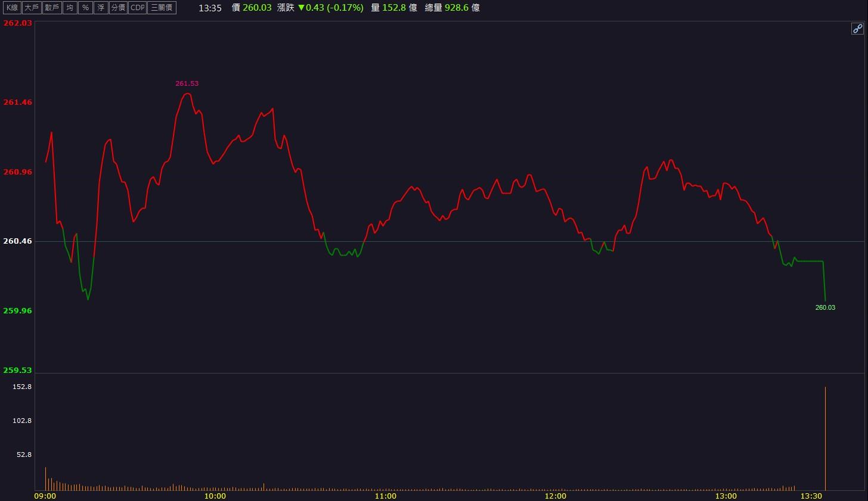Show the 三關價 price levels
The width and height of the screenshot is (868, 501).
[162, 8]
